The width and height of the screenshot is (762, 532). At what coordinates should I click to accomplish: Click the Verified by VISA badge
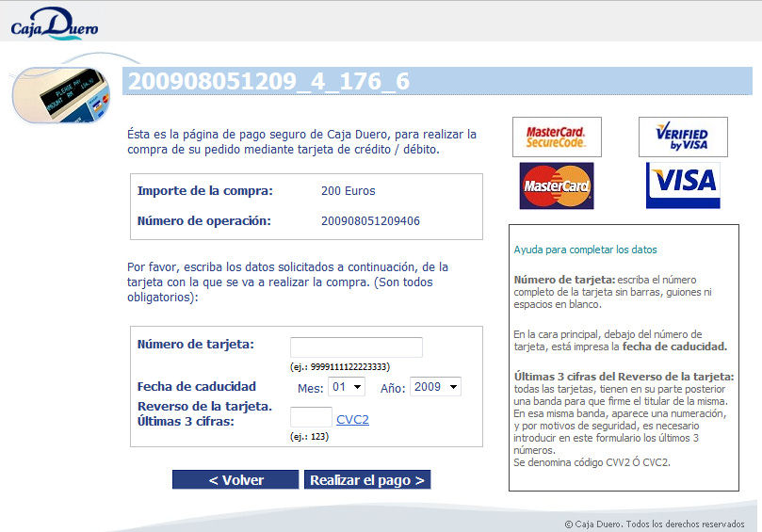tap(683, 137)
